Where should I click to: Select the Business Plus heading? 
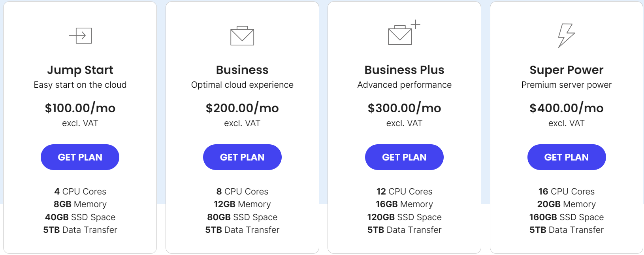tap(404, 70)
